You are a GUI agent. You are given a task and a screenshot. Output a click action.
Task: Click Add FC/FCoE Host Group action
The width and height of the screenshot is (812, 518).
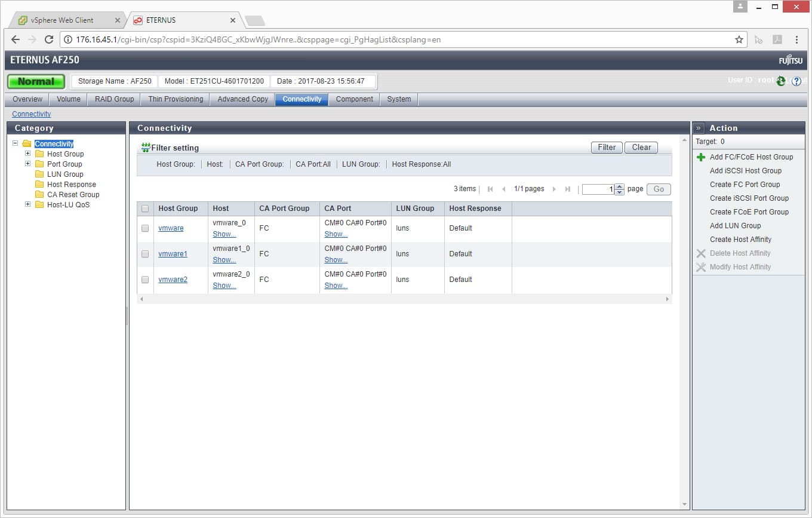tap(751, 157)
